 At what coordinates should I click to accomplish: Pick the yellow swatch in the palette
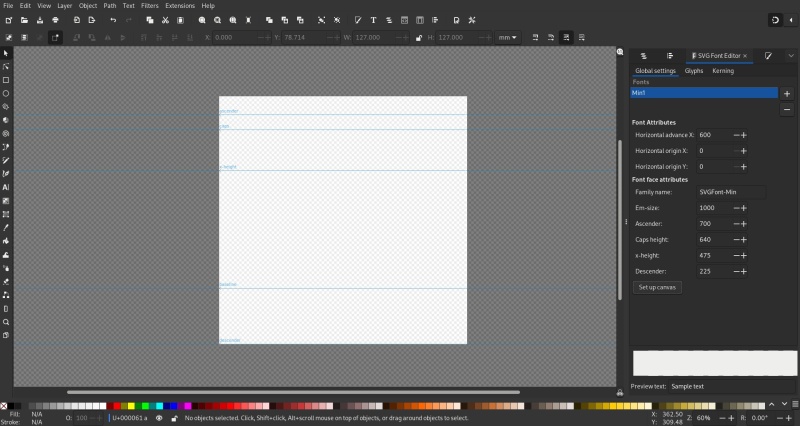[x=131, y=406]
